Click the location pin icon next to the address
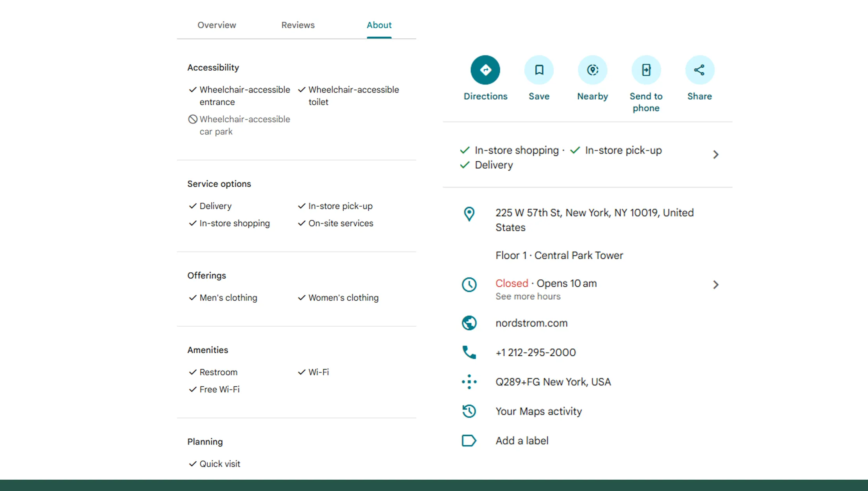The image size is (868, 491). (469, 214)
